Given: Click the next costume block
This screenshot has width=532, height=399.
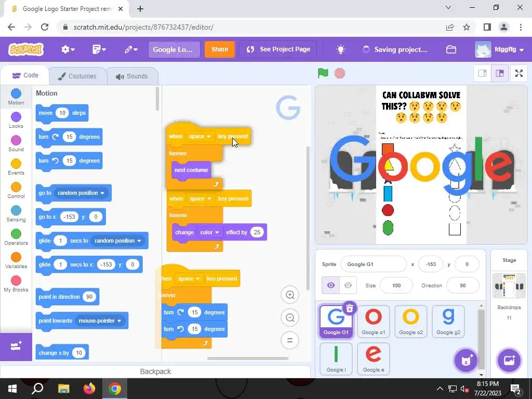Looking at the screenshot, I should [191, 170].
